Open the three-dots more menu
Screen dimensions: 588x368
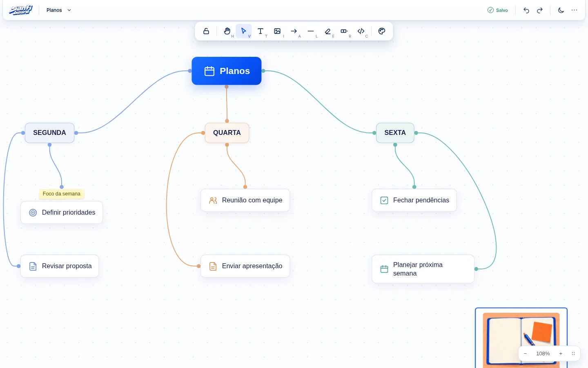(575, 10)
